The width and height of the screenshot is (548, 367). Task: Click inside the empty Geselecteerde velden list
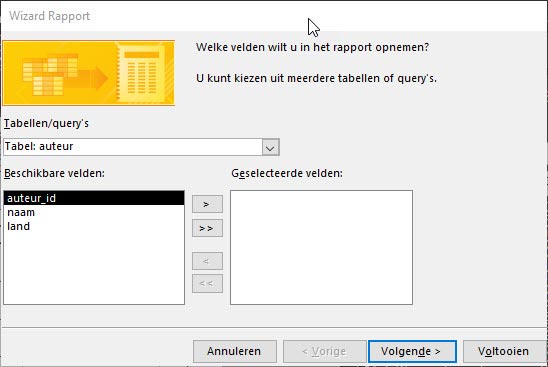pyautogui.click(x=322, y=247)
